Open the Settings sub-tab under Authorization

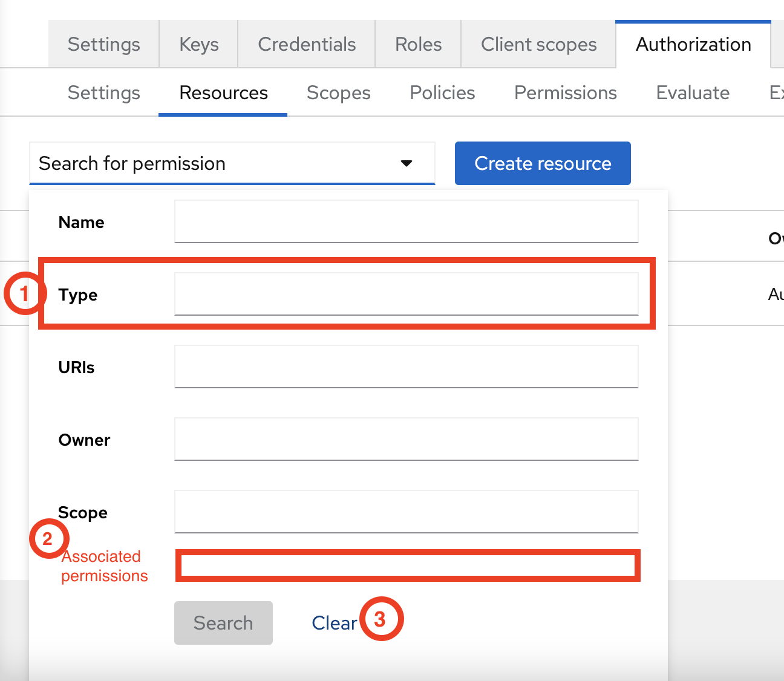click(103, 93)
